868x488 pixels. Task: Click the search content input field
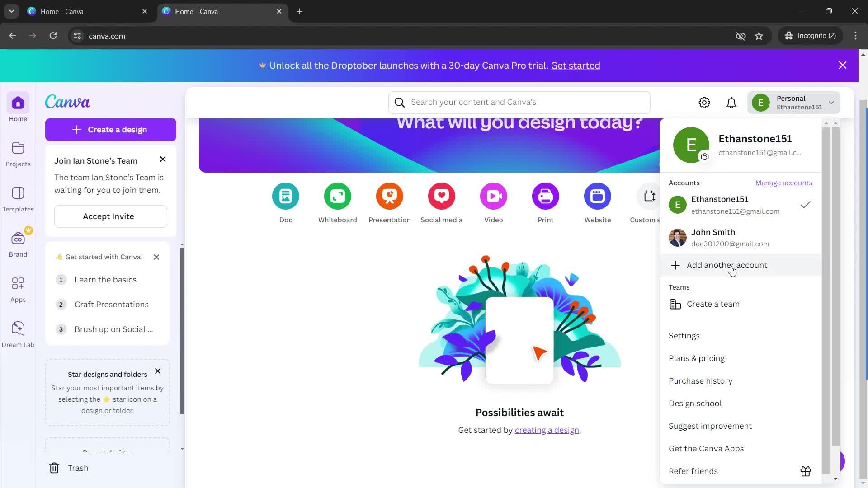pyautogui.click(x=519, y=103)
